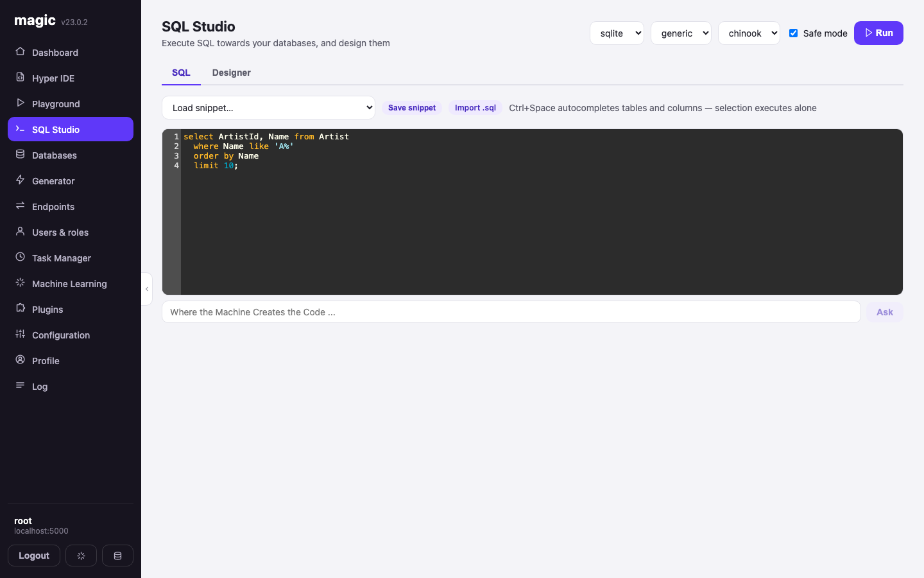Open Hyper IDE menu item

click(x=71, y=78)
